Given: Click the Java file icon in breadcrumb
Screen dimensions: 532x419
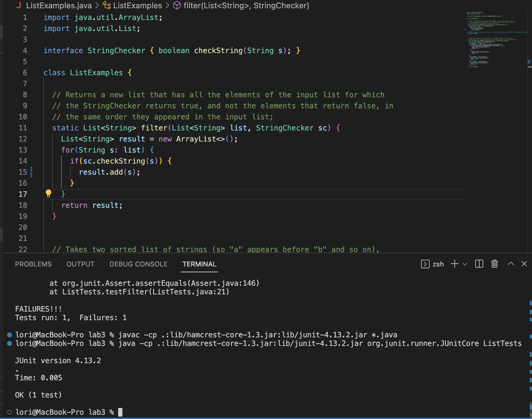Looking at the screenshot, I should (19, 5).
